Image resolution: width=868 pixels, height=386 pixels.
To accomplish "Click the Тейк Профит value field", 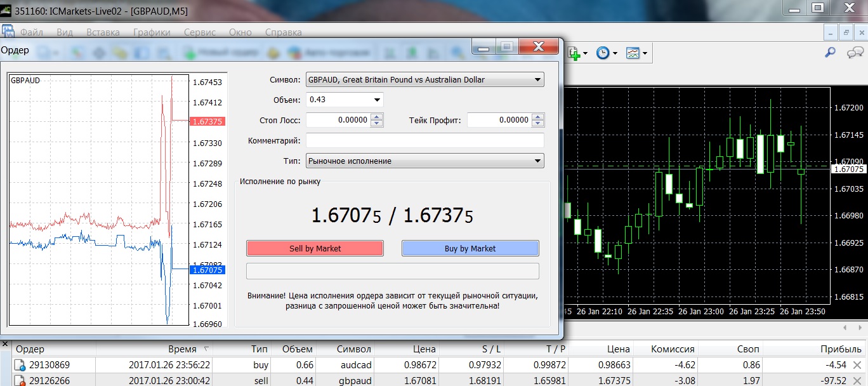I will [x=499, y=120].
